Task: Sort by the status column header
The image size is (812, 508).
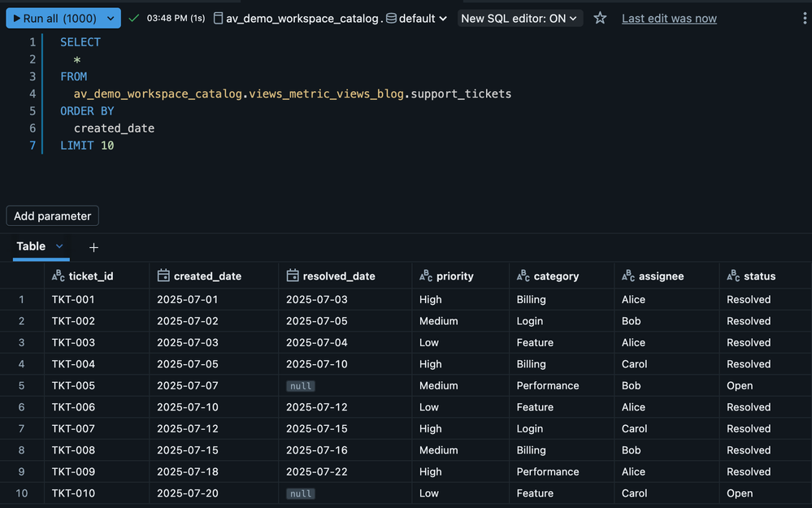Action: tap(759, 276)
